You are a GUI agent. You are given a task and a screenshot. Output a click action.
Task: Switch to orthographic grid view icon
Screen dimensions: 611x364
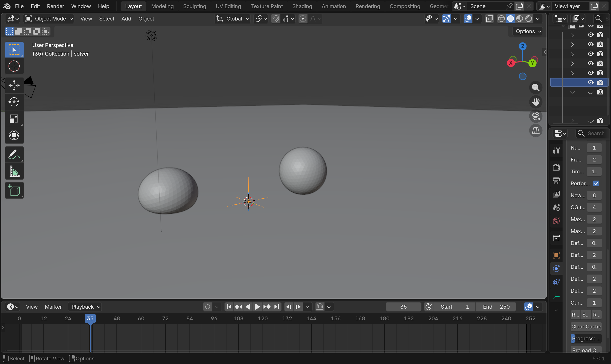pyautogui.click(x=535, y=131)
